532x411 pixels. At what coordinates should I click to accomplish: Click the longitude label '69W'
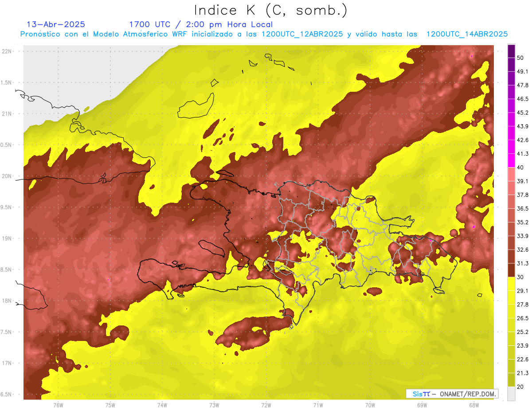422,405
